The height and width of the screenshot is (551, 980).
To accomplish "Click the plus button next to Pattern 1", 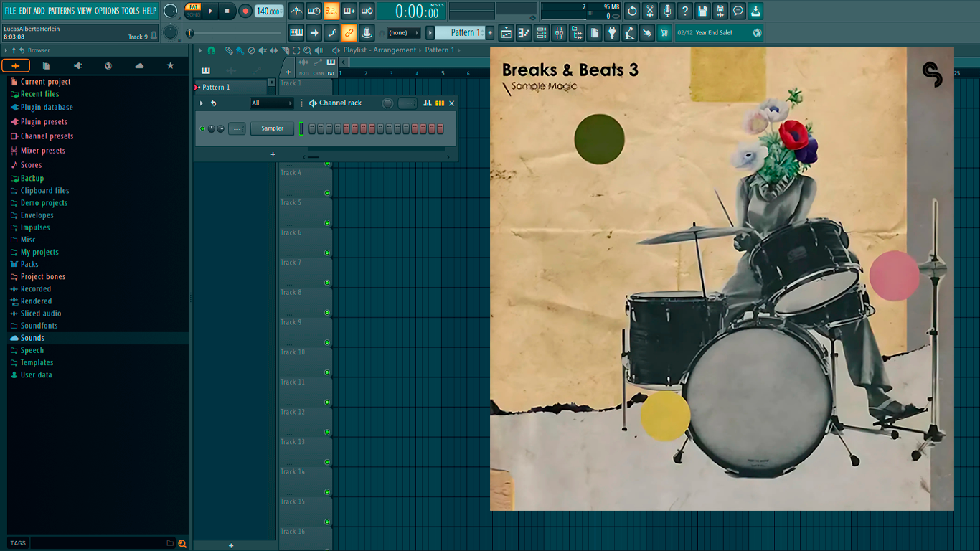I will click(490, 32).
